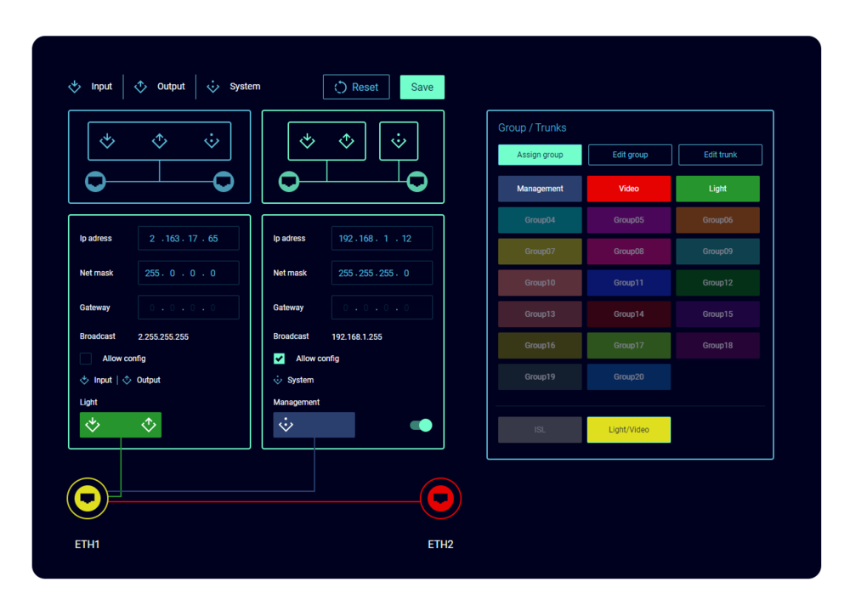Enable Allow config for 2.163.17.65 interface
The width and height of the screenshot is (850, 616).
tap(86, 359)
